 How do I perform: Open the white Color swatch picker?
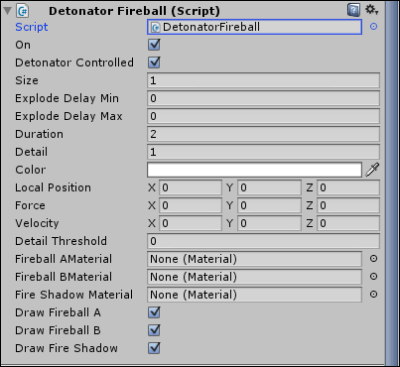click(254, 170)
